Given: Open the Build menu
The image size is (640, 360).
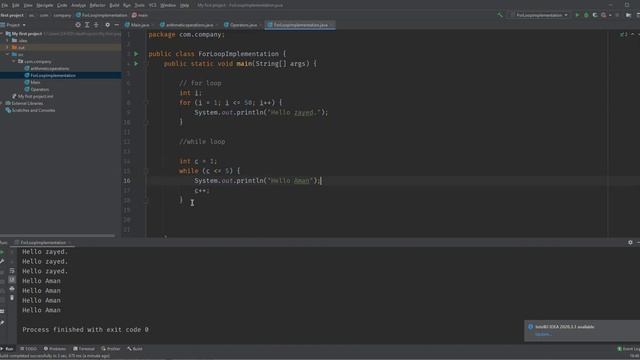Looking at the screenshot, I should pyautogui.click(x=114, y=5).
